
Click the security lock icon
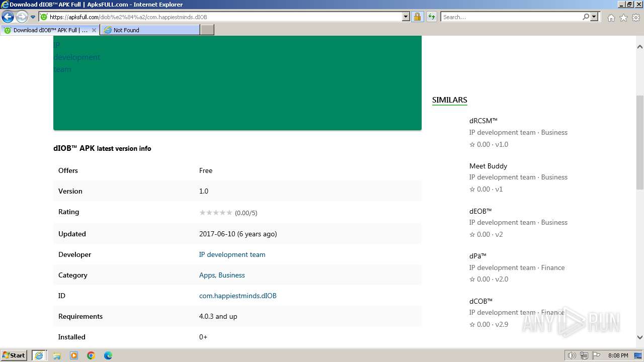pos(417,17)
